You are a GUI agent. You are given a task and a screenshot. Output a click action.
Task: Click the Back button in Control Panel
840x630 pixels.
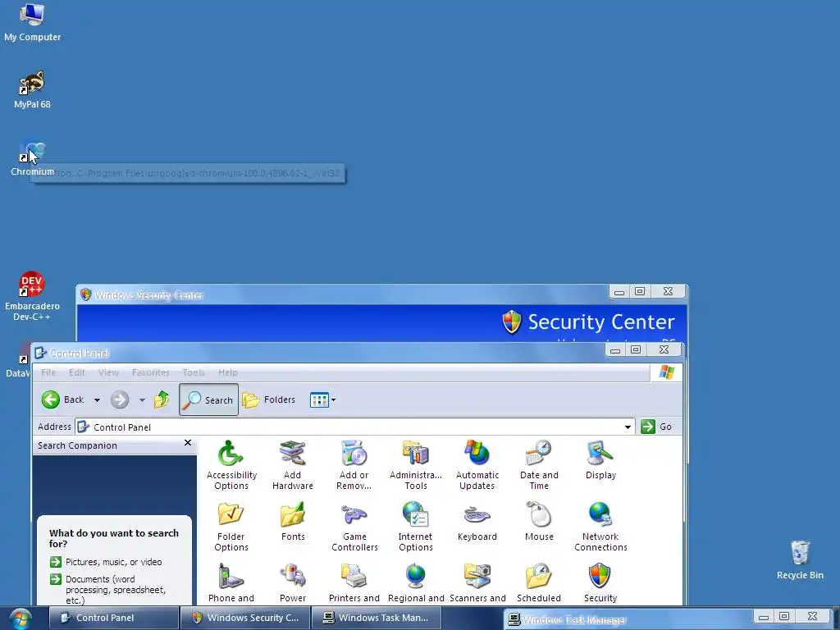pyautogui.click(x=63, y=399)
